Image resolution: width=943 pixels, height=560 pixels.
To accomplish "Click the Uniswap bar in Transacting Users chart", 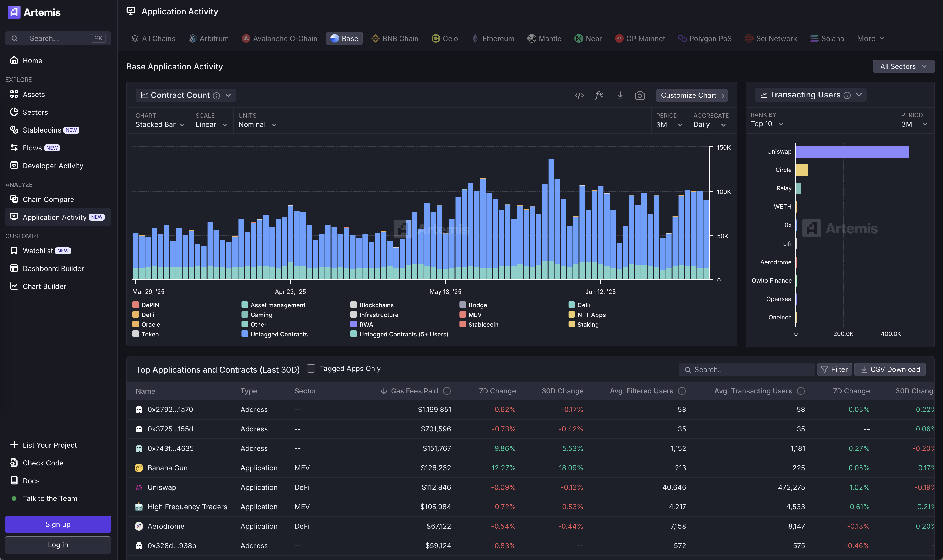I will 852,152.
